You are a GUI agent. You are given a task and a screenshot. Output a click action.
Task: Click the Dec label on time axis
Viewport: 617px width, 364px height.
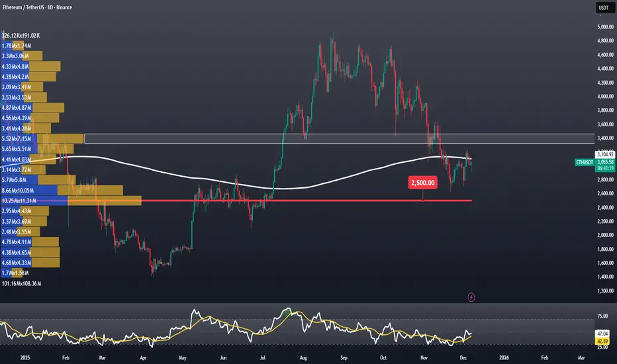click(x=463, y=357)
